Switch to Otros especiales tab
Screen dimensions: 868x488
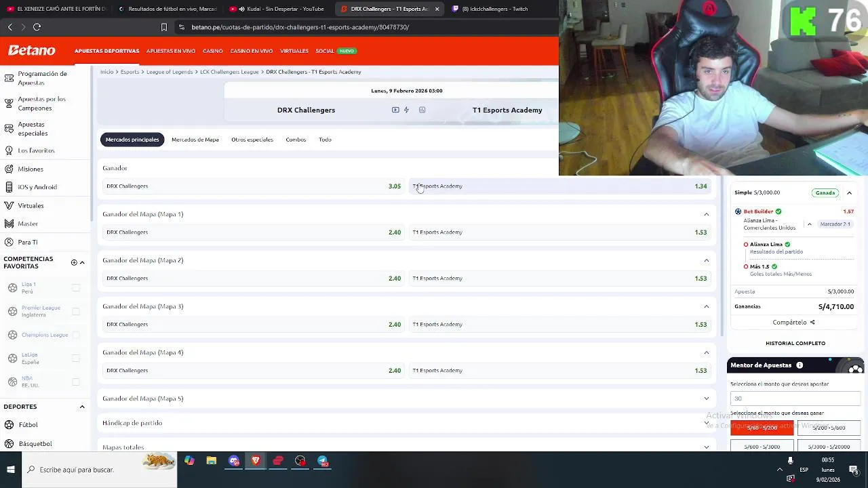(x=252, y=140)
